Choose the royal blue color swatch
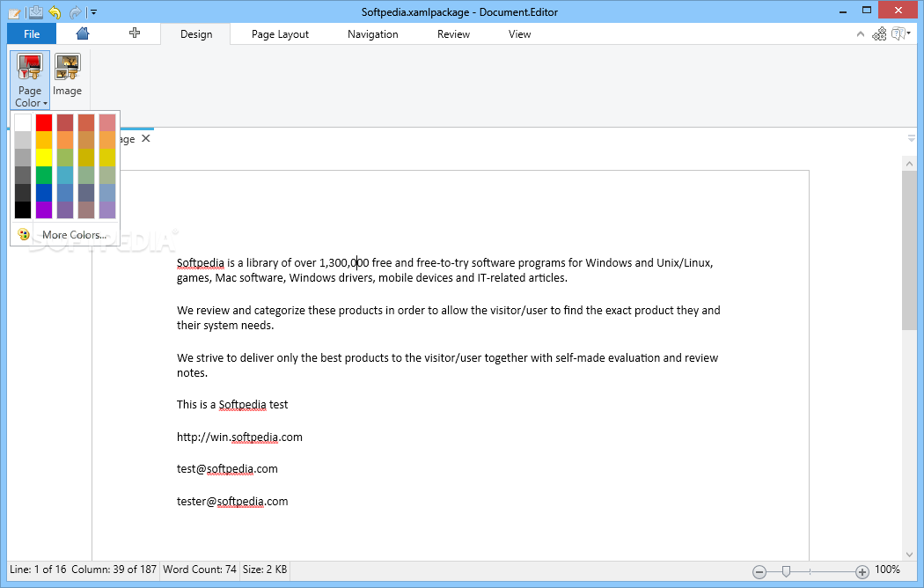 coord(44,193)
